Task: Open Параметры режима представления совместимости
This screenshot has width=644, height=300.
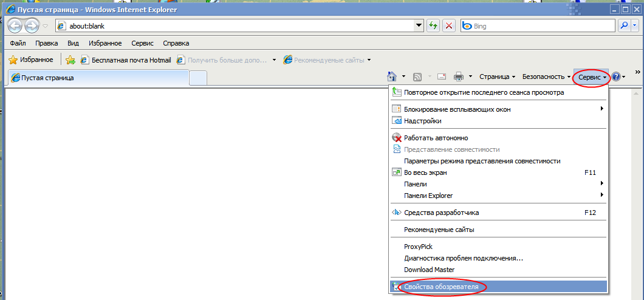Action: (498, 162)
